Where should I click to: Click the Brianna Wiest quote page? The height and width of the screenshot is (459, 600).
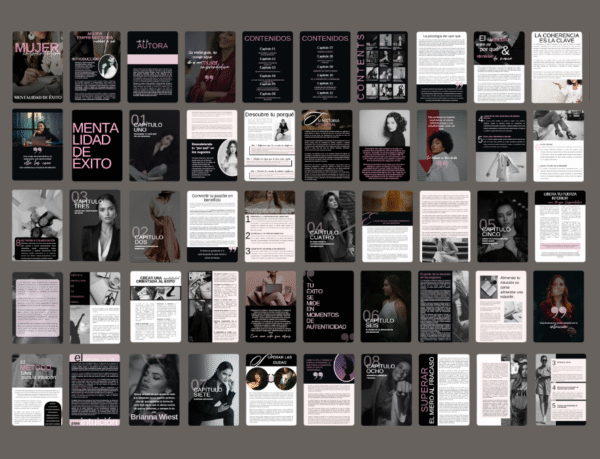(153, 388)
